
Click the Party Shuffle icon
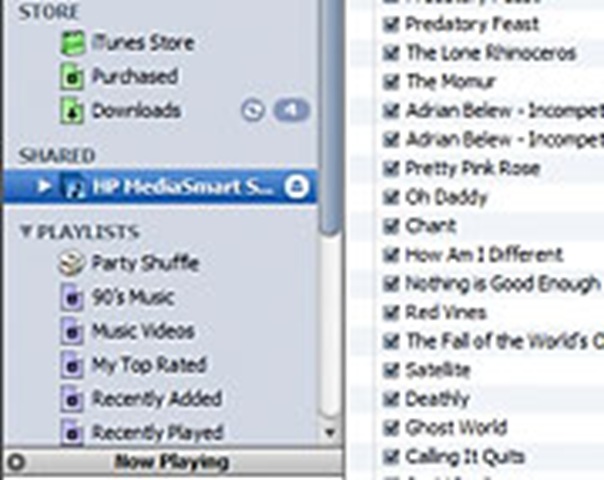click(x=72, y=263)
